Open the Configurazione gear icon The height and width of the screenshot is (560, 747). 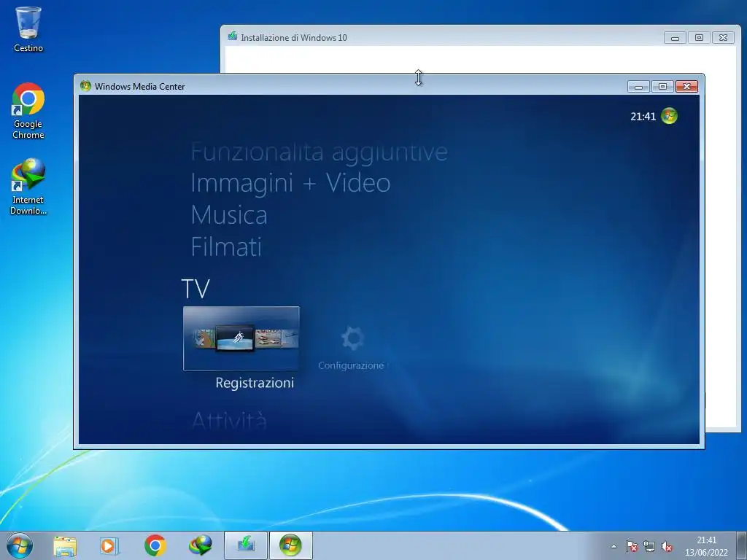point(352,338)
